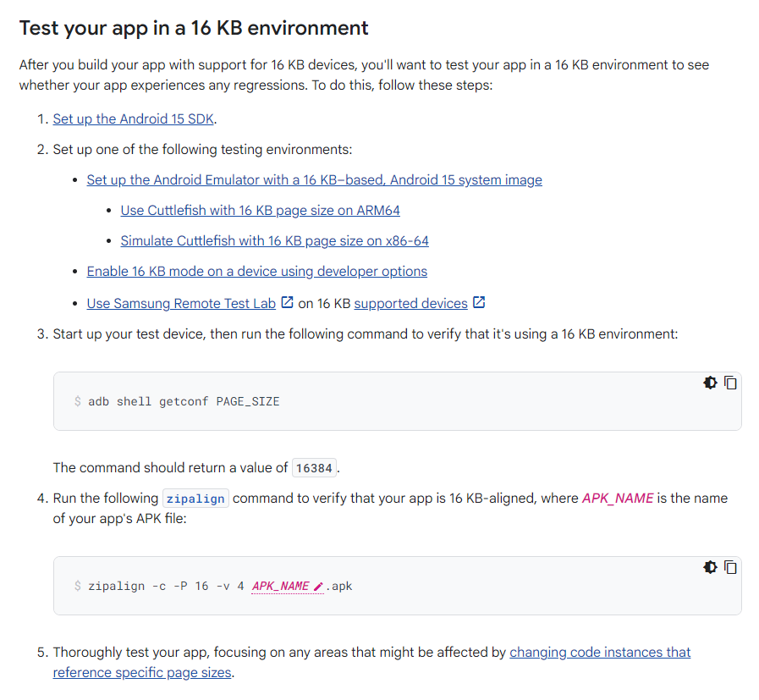Follow the Use Samsung Remote Test Lab link
This screenshot has width=759, height=700.
coord(181,303)
